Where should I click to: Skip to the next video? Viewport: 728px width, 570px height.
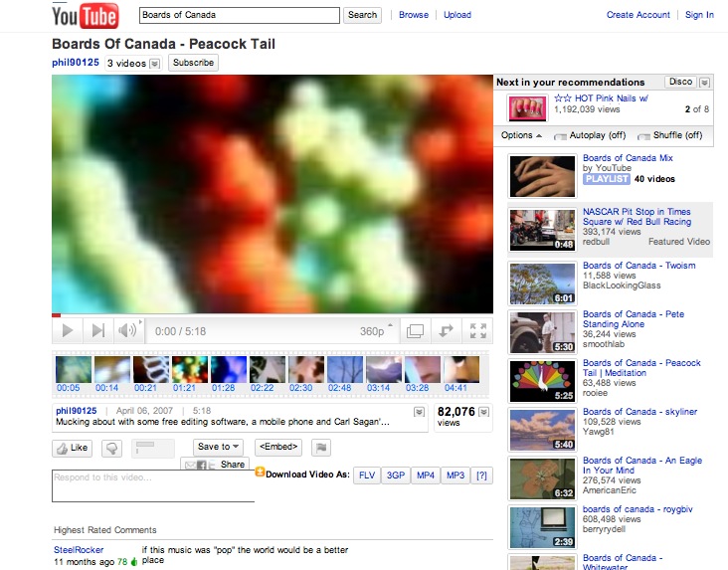(x=98, y=330)
